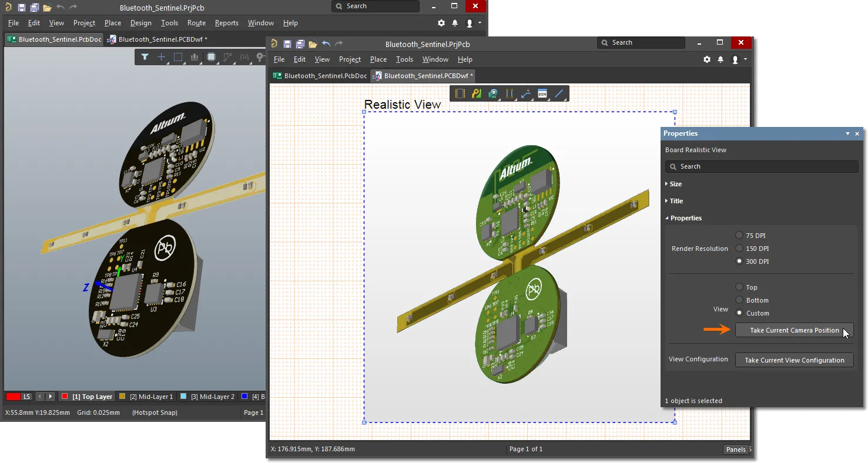Open the Route menu in the back window
Viewport: 868px width, 463px height.
point(196,23)
